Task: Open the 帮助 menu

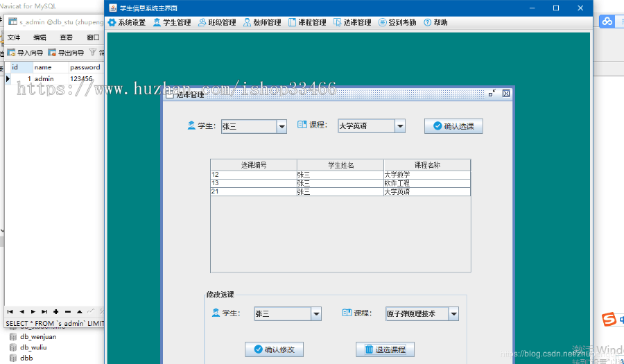Action: click(x=435, y=22)
